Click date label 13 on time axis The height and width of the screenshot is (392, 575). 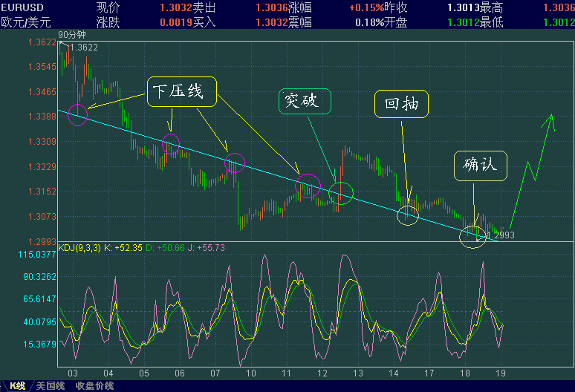pos(358,373)
